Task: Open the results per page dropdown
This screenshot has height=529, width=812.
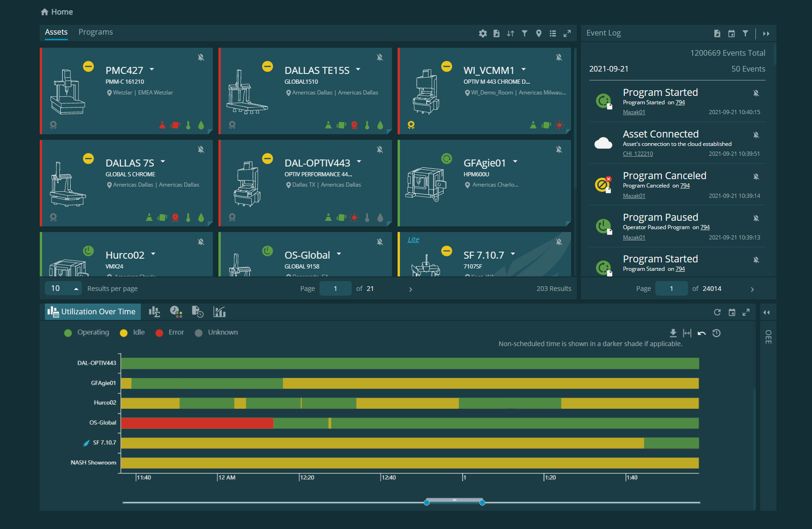Action: [x=63, y=289]
